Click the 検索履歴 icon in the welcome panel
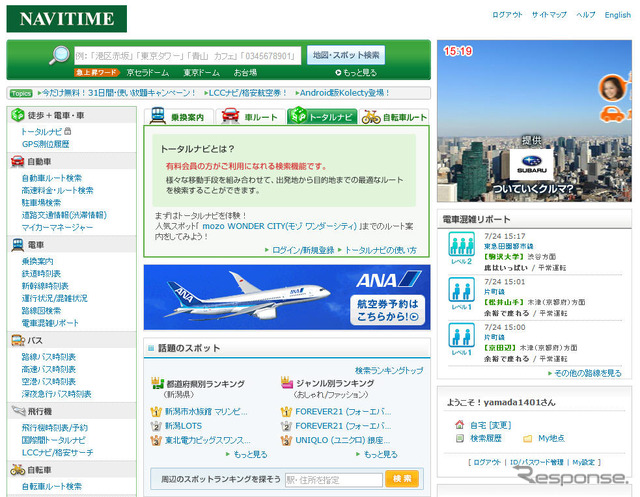The width and height of the screenshot is (640, 497). 458,438
